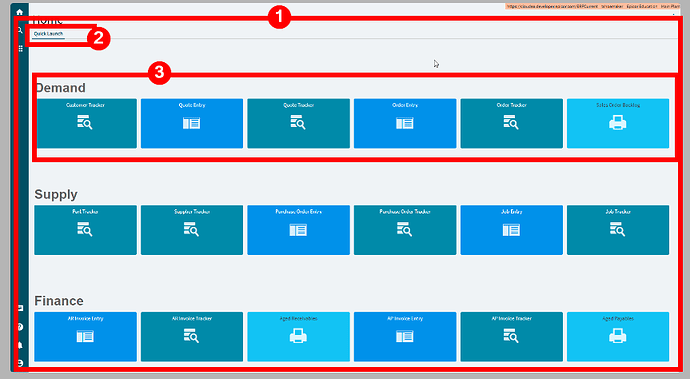Open the Quote Tracker tile
The image size is (690, 379).
298,123
